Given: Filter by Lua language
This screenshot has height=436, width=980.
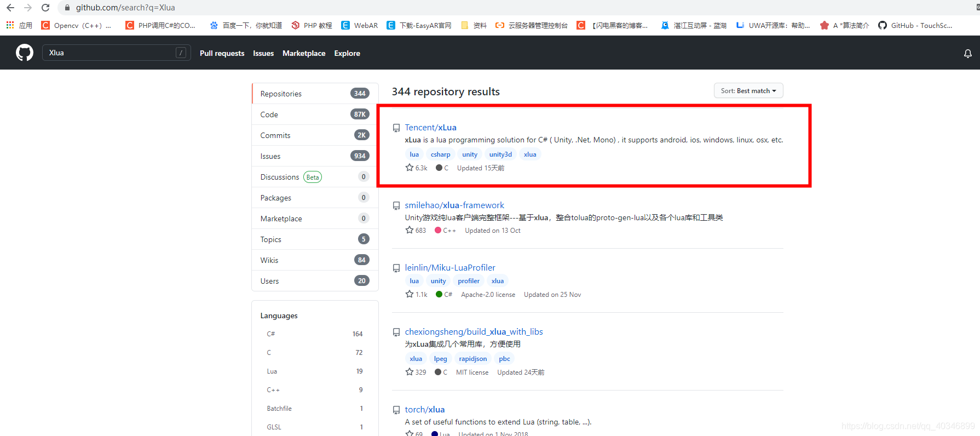Looking at the screenshot, I should 315,371.
